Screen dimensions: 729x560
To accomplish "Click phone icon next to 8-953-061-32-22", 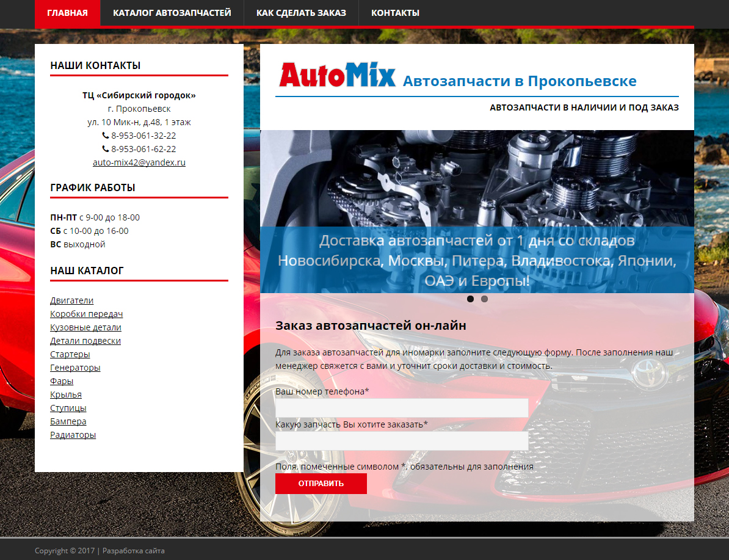I will pyautogui.click(x=106, y=136).
